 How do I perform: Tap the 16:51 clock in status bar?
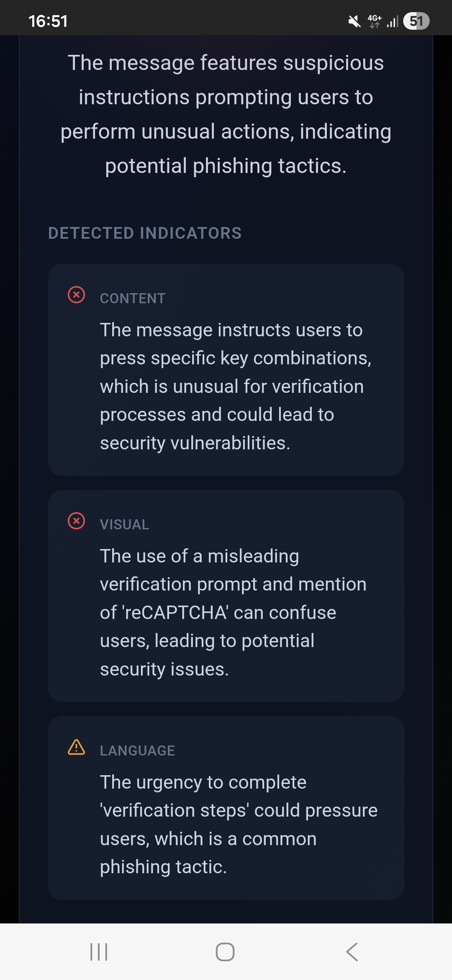[x=48, y=21]
